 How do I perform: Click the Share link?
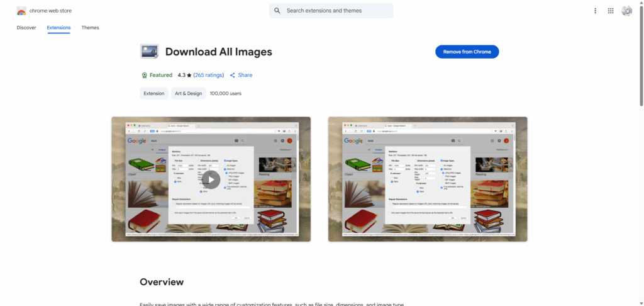[245, 76]
